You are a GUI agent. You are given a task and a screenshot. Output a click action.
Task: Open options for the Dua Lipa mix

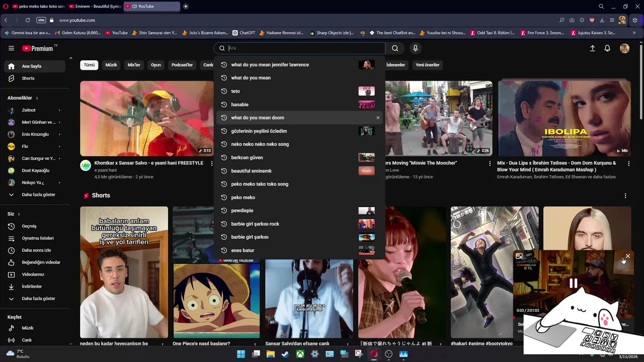coord(628,163)
